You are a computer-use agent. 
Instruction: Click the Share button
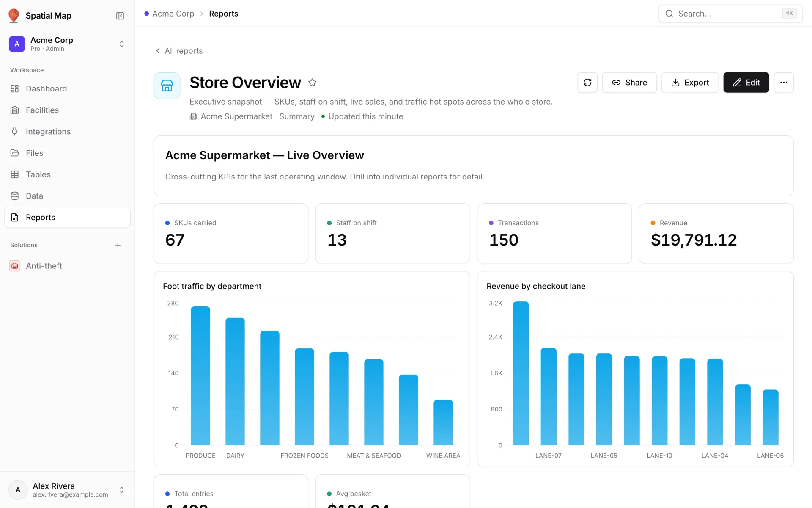[x=629, y=83]
